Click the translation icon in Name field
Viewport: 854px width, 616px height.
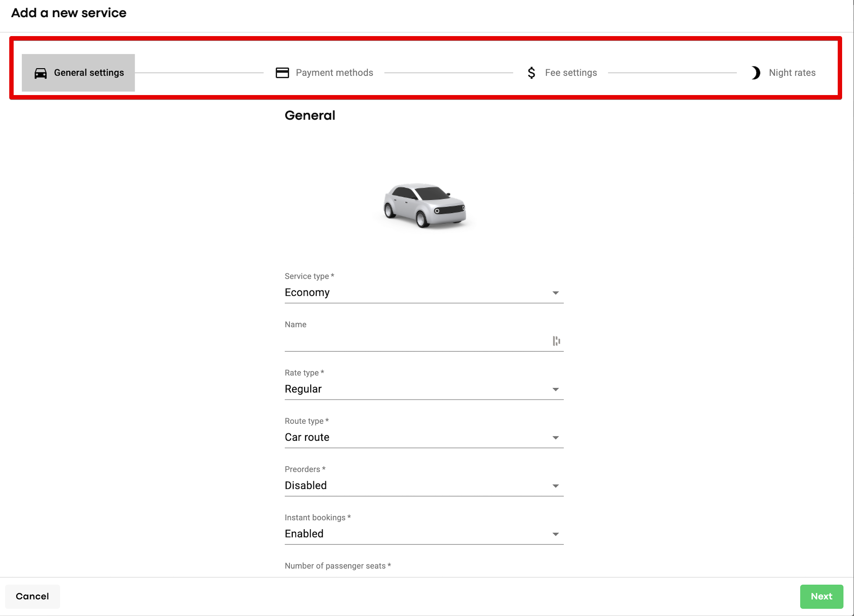click(x=556, y=341)
